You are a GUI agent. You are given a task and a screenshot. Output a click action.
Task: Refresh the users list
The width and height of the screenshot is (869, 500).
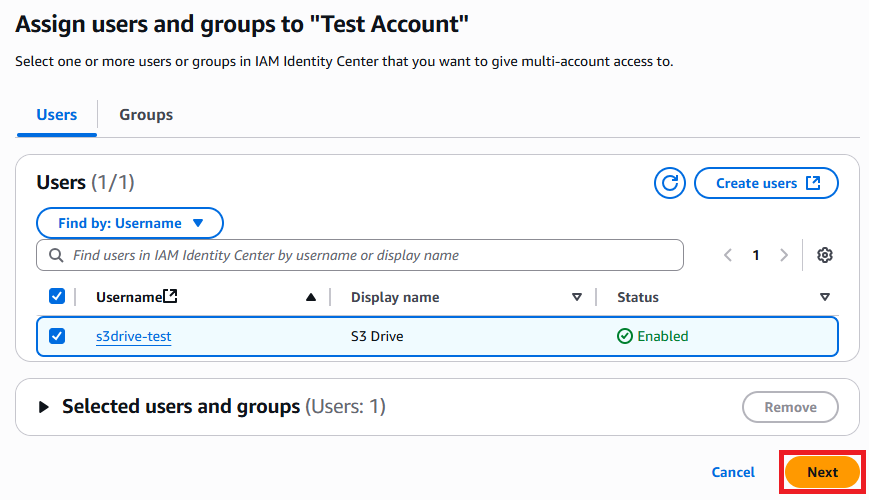click(x=669, y=183)
